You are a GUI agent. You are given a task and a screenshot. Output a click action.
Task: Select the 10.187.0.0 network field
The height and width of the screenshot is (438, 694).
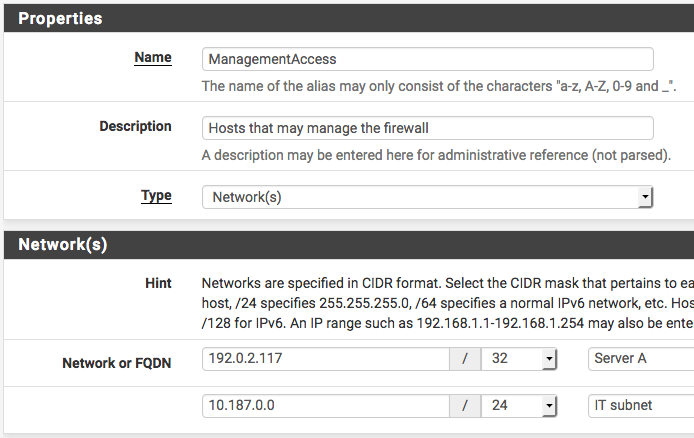tap(325, 405)
